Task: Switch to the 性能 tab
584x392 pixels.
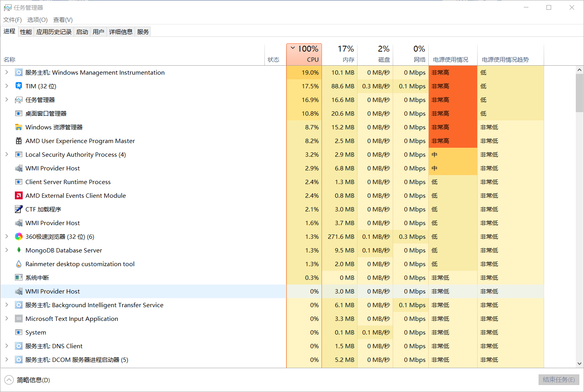Action: [26, 32]
